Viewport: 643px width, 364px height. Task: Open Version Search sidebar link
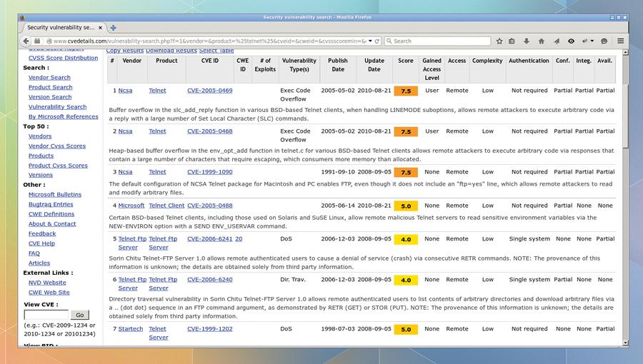point(50,97)
